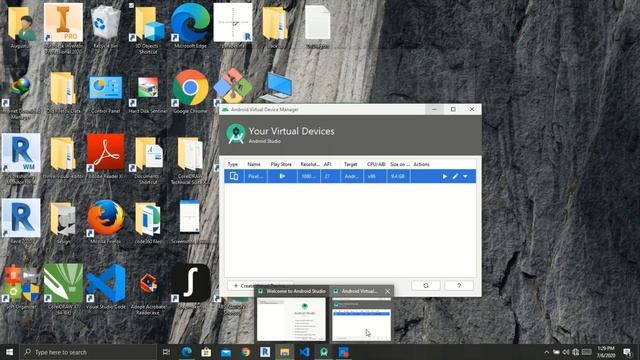Image resolution: width=640 pixels, height=360 pixels.
Task: Switch to Welcome to Android Studio thumbnail
Action: point(291,314)
